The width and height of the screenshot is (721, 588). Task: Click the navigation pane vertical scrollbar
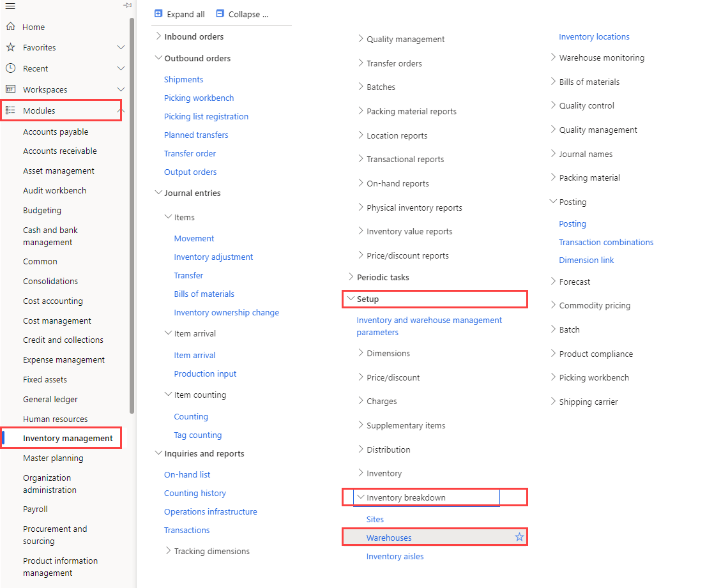pyautogui.click(x=132, y=216)
